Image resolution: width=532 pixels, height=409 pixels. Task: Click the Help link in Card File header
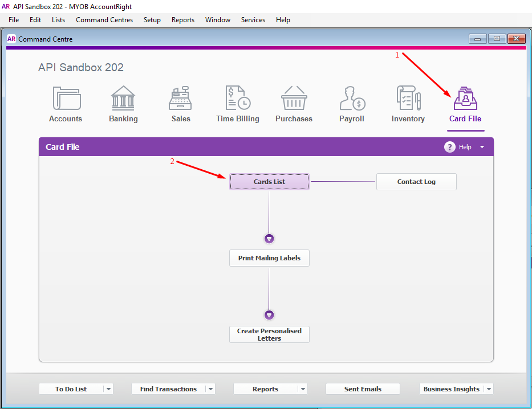click(465, 147)
